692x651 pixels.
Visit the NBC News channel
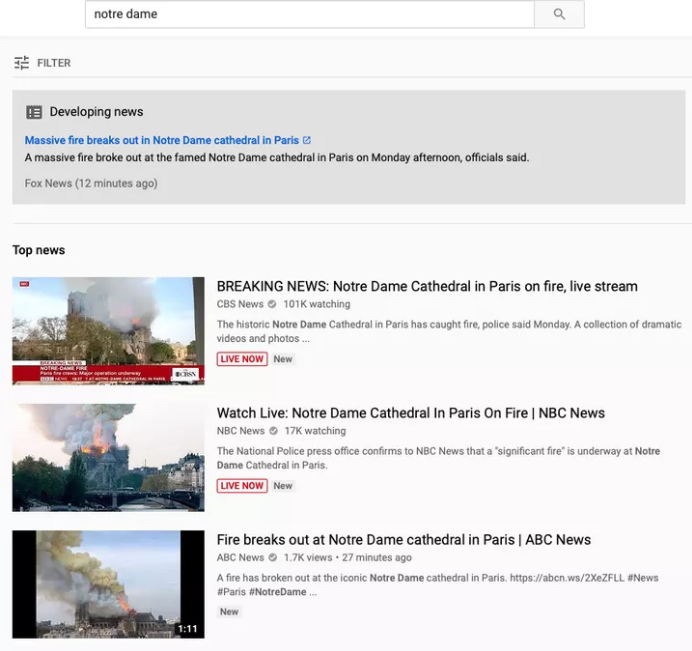[x=240, y=431]
